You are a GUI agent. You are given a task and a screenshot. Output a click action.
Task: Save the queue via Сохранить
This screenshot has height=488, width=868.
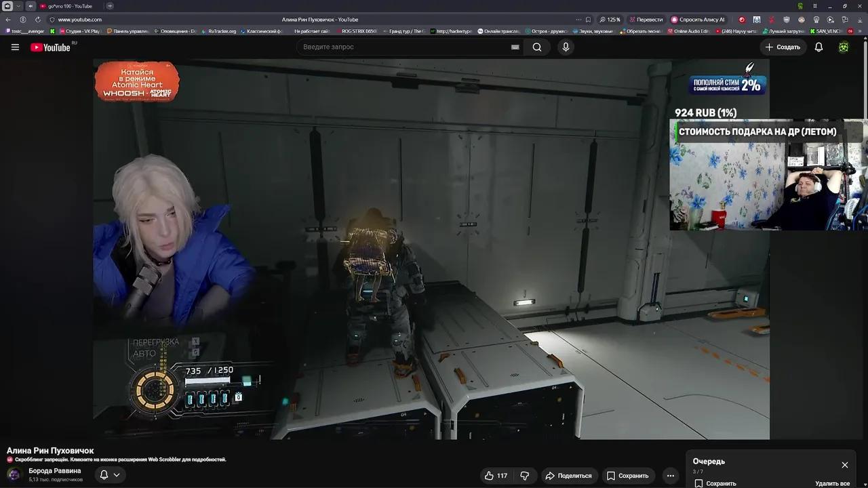(x=715, y=483)
